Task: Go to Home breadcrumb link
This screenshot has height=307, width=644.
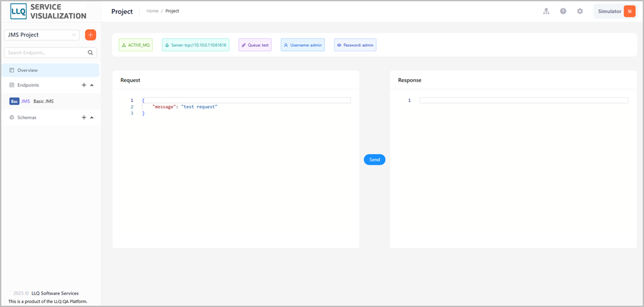Action: (152, 11)
